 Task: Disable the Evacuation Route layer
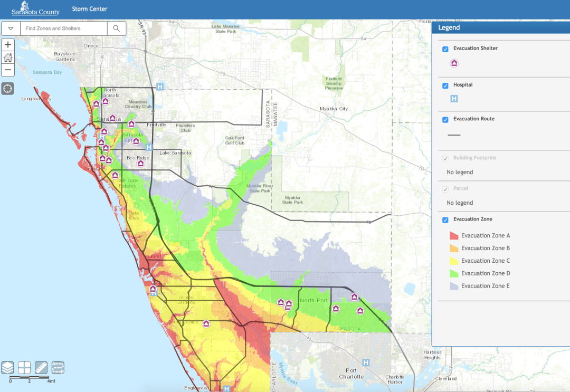pos(445,120)
